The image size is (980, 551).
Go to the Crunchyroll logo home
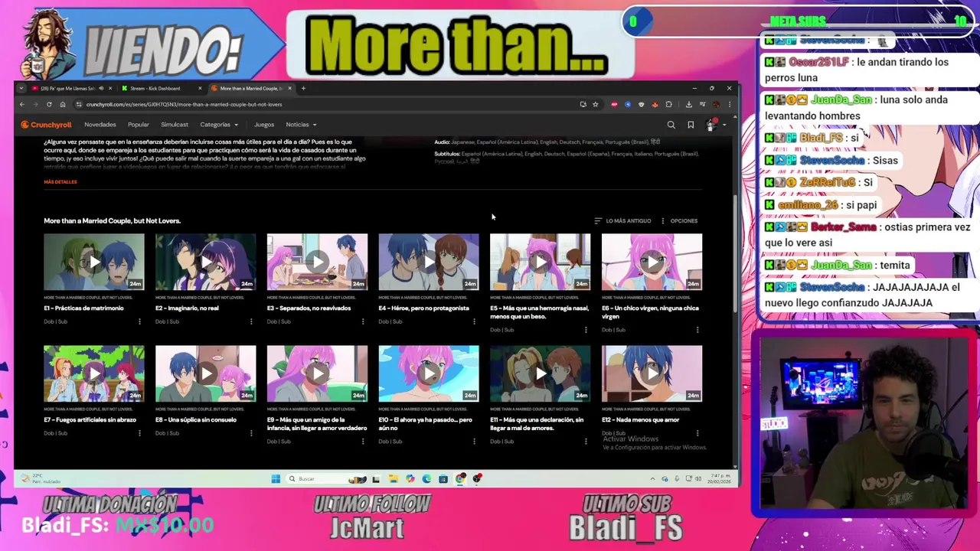46,125
